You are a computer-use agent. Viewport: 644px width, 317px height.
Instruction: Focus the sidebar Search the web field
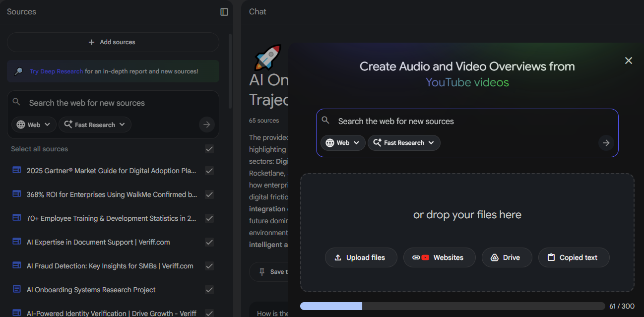[113, 103]
